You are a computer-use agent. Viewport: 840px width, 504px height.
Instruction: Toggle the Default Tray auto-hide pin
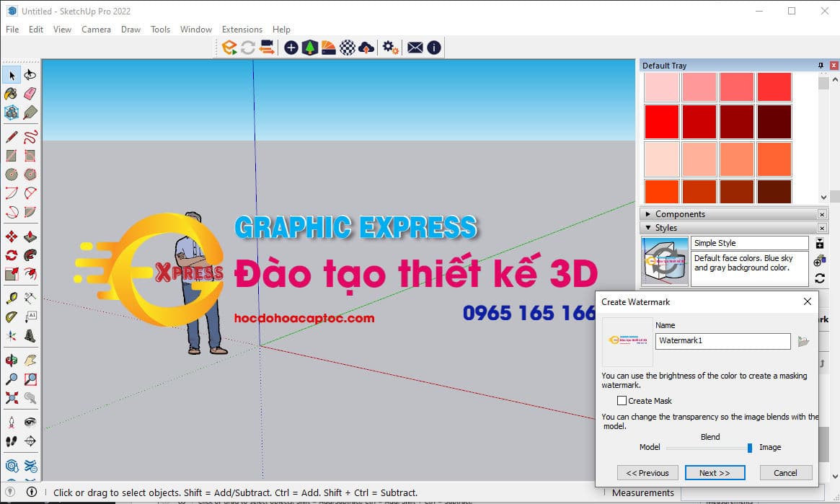pyautogui.click(x=820, y=65)
